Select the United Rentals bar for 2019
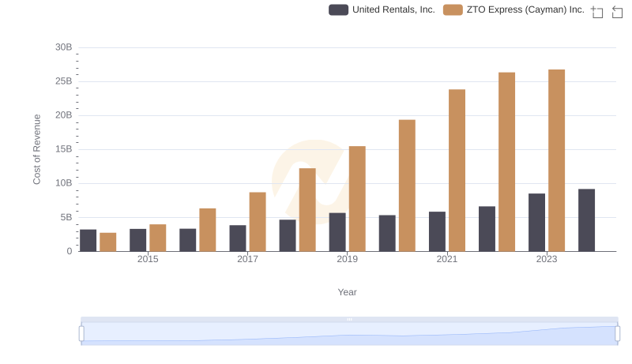 pos(337,232)
